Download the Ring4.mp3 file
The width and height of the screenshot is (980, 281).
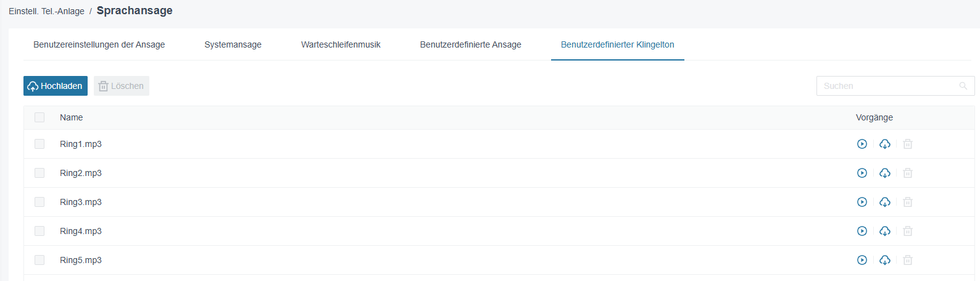click(885, 231)
